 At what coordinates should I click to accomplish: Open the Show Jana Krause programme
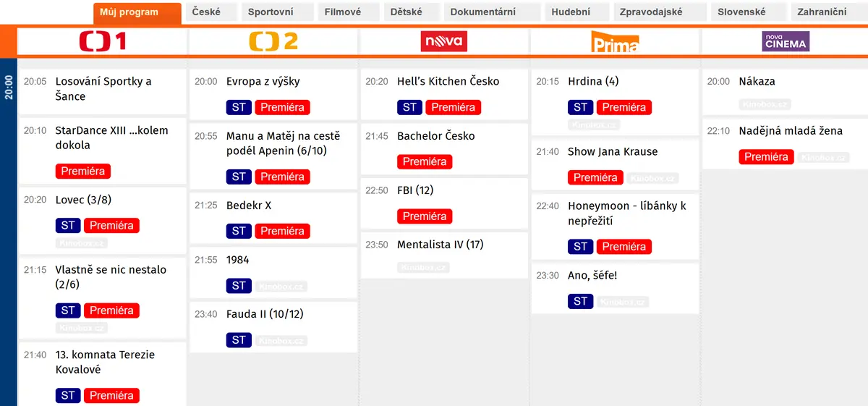(x=613, y=152)
